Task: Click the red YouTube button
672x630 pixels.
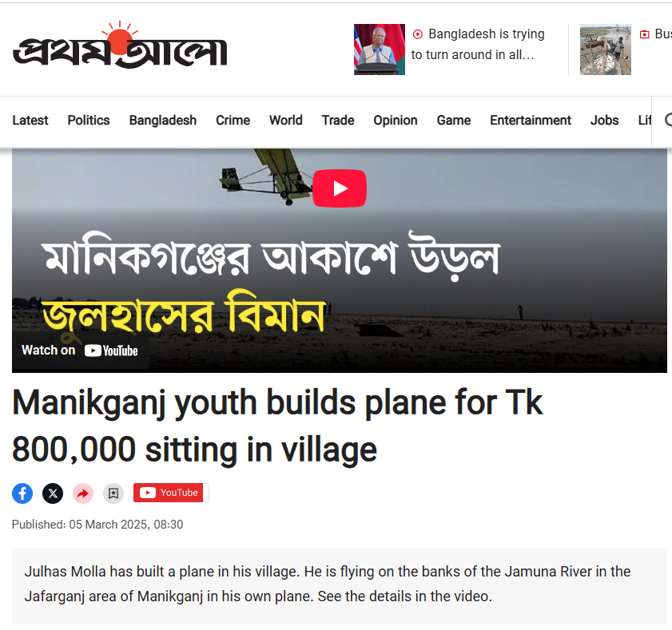Action: pyautogui.click(x=171, y=493)
